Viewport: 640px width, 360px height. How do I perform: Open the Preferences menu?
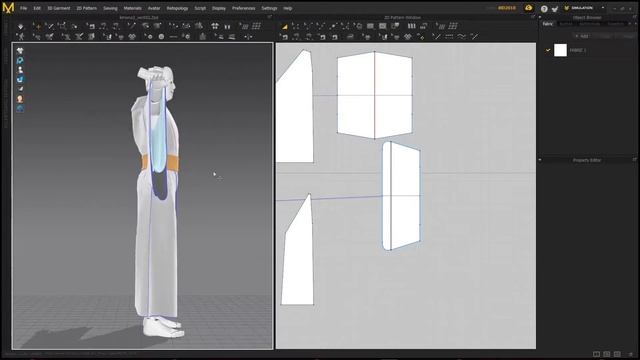244,8
